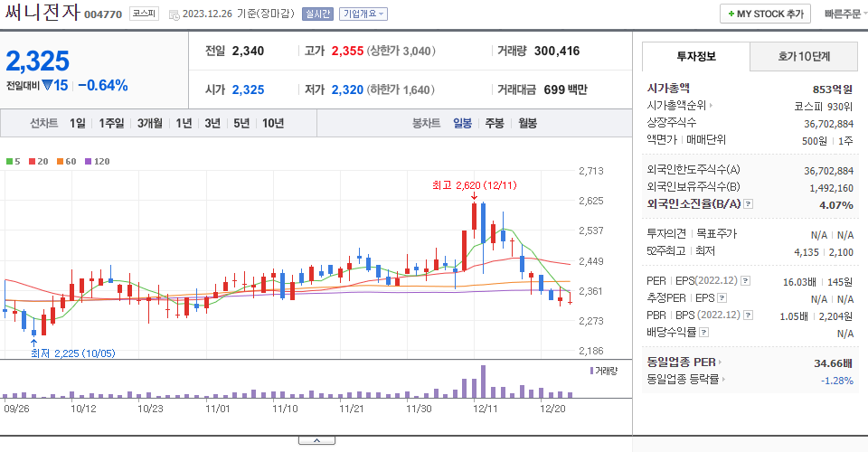
Task: Collapse the chart panel with up chevron
Action: [x=316, y=440]
